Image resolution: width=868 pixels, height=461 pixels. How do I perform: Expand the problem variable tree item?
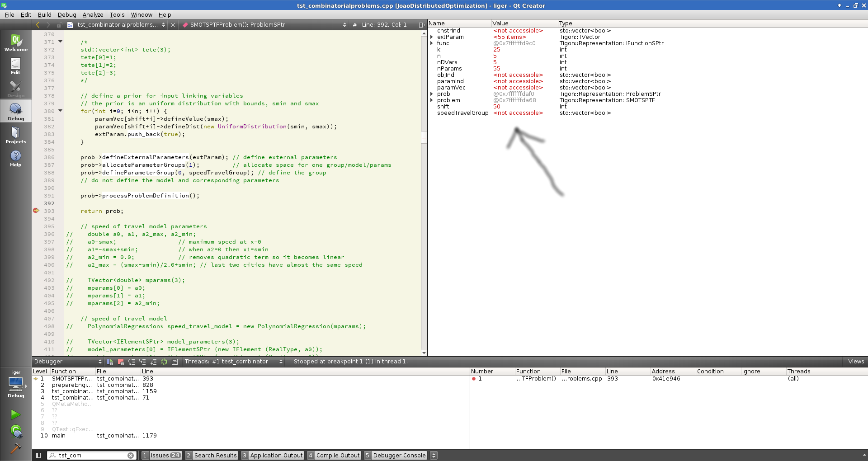(x=432, y=100)
